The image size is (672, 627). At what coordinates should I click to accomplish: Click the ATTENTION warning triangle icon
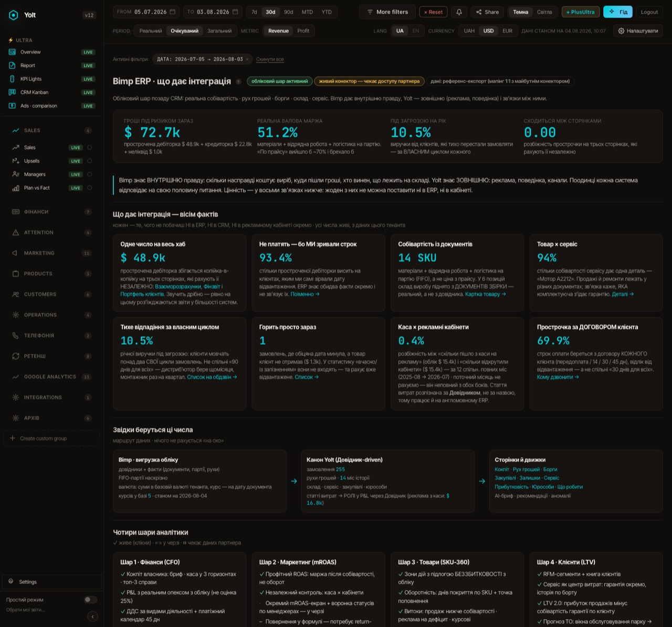[x=16, y=233]
